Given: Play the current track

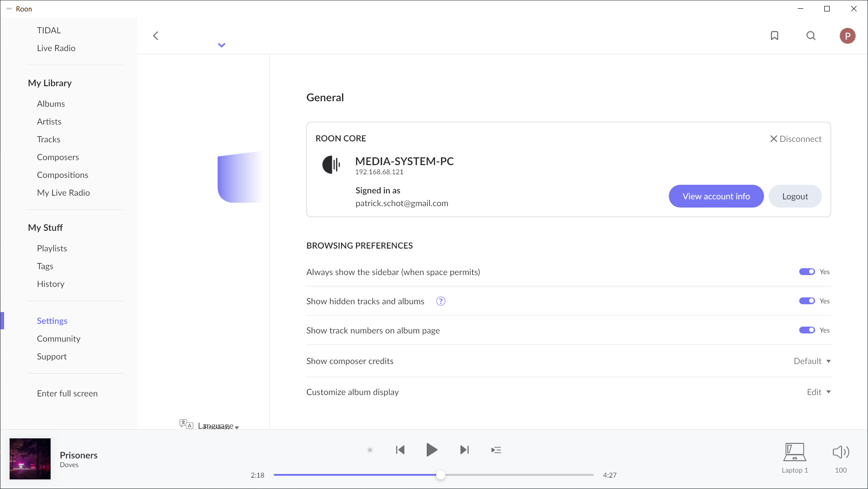Looking at the screenshot, I should (431, 450).
